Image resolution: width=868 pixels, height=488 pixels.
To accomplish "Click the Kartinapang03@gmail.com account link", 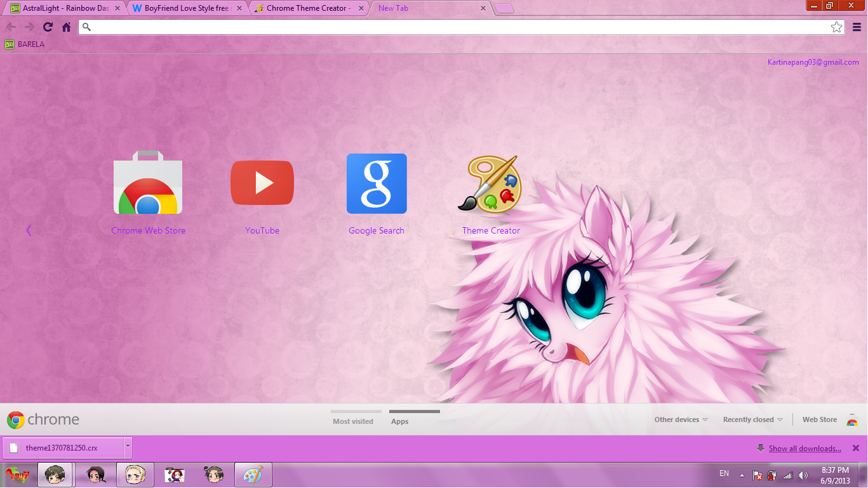I will tap(812, 62).
